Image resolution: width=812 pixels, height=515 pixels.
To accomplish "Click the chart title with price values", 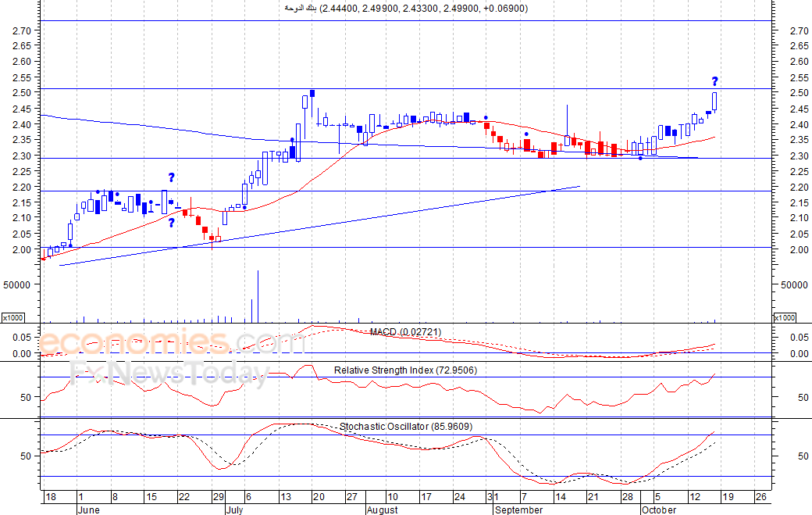I will coord(405,9).
